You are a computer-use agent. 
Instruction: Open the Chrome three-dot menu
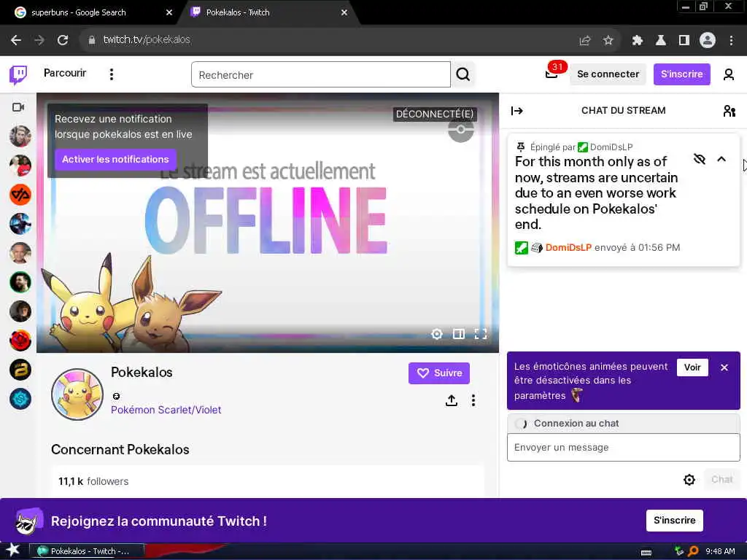click(x=731, y=41)
